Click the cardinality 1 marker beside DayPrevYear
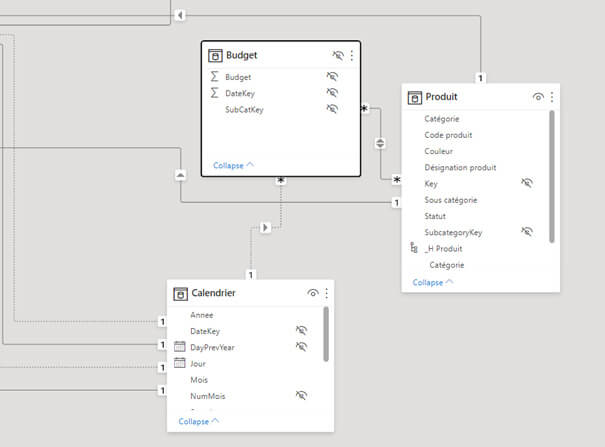The width and height of the screenshot is (605, 447). pos(162,344)
